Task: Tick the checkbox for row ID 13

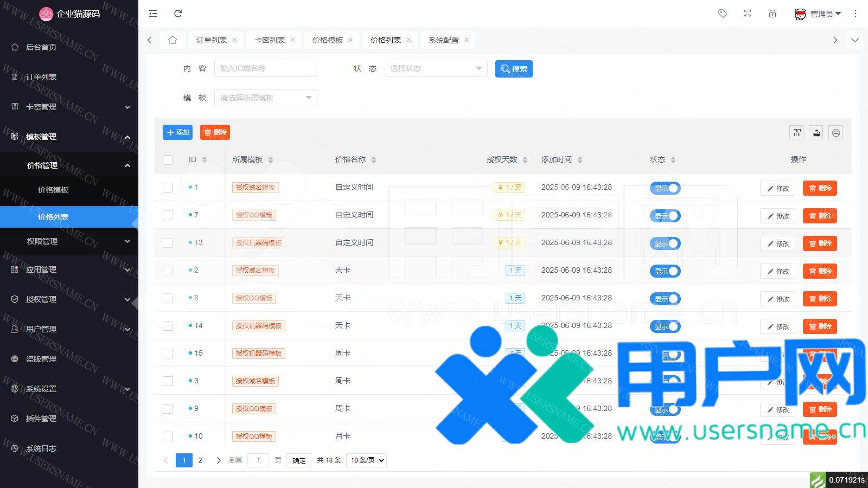Action: [168, 243]
